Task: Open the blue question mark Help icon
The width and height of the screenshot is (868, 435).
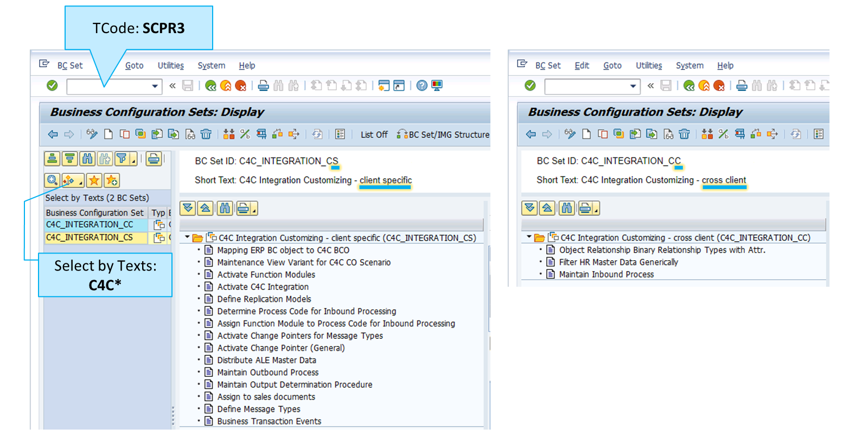Action: click(422, 85)
